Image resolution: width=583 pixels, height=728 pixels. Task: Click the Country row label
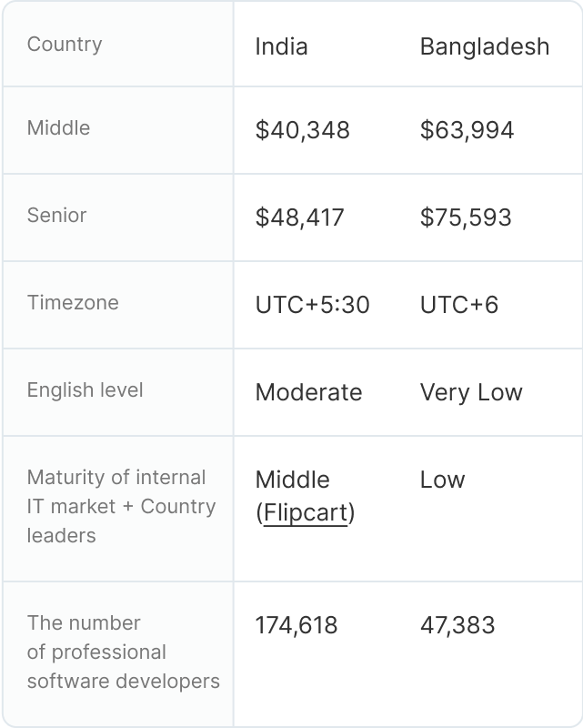tap(65, 45)
